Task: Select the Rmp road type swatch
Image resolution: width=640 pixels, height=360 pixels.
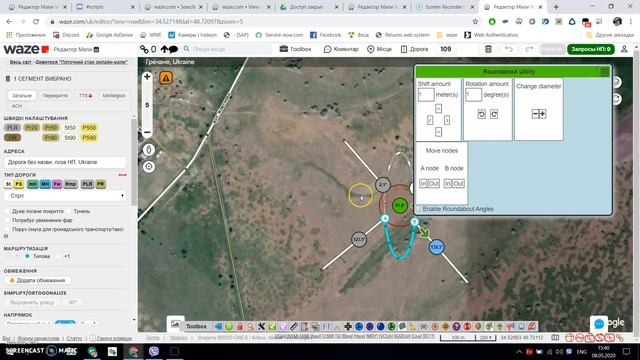Action: [x=70, y=184]
